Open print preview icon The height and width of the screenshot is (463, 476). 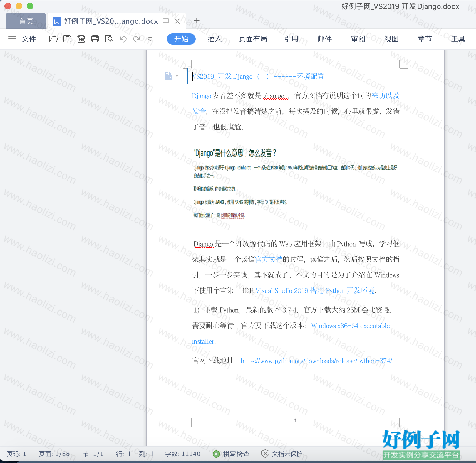(109, 39)
